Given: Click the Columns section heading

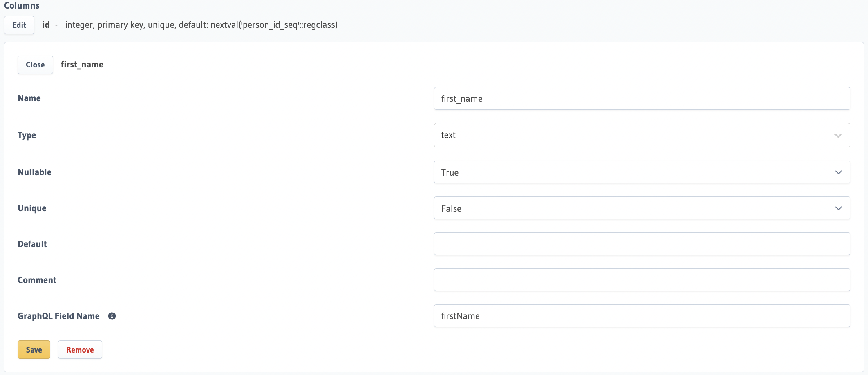Looking at the screenshot, I should 21,6.
